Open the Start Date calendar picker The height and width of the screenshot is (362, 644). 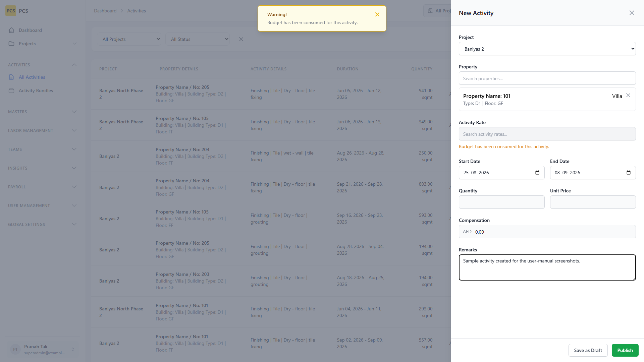click(x=537, y=173)
